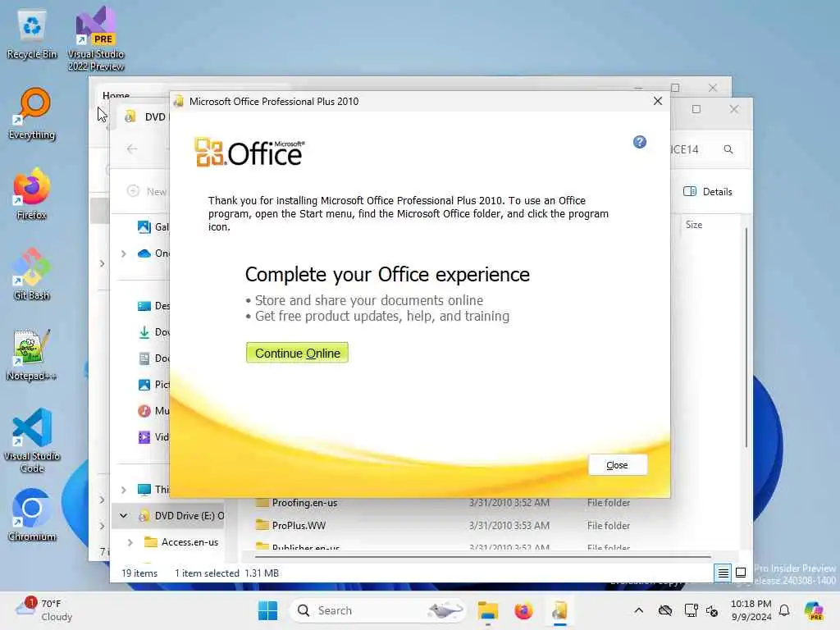This screenshot has width=840, height=630.
Task: Click the Continue Online button
Action: 297,353
